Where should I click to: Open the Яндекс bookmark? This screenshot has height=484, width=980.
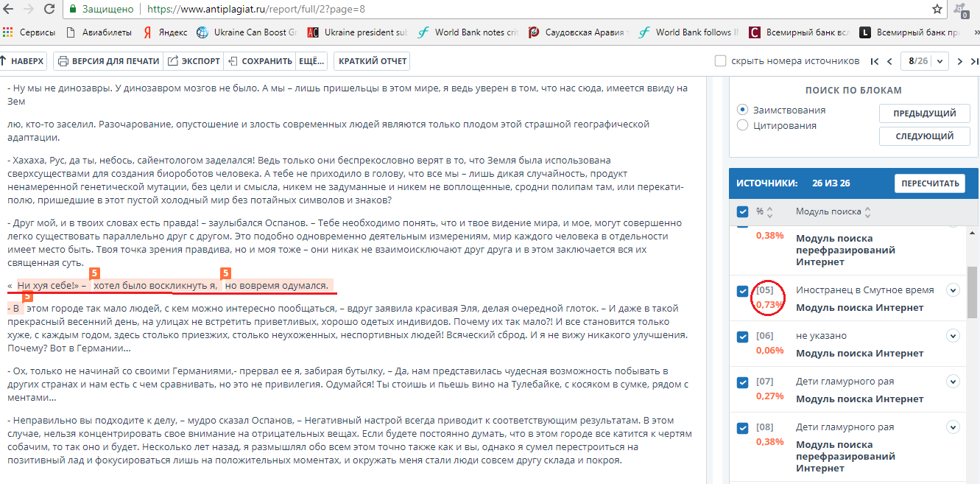point(165,32)
